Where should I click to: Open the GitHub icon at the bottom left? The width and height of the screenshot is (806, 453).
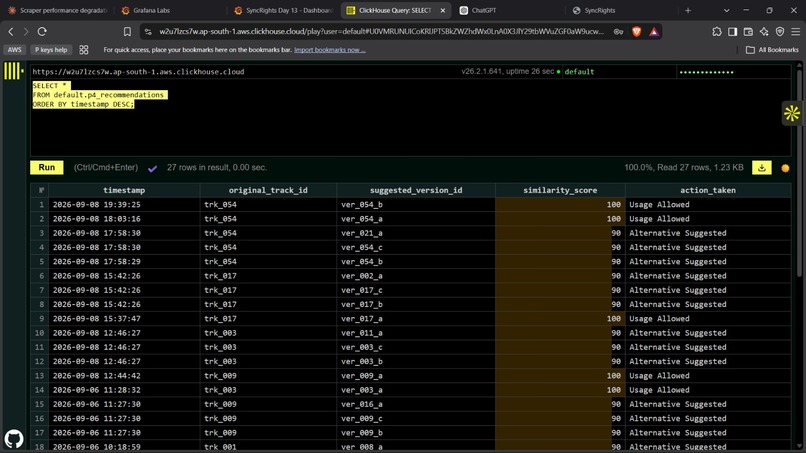[x=14, y=439]
